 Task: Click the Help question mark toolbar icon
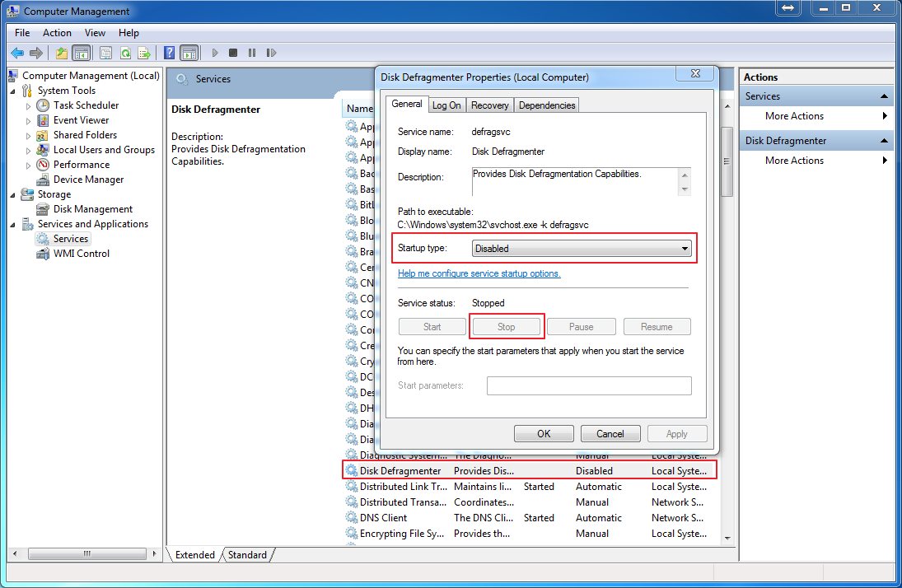tap(169, 53)
